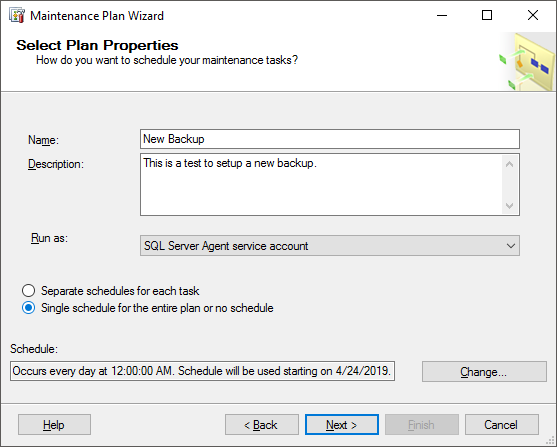Minimize the wizard window
This screenshot has width=557, height=447.
pos(442,15)
